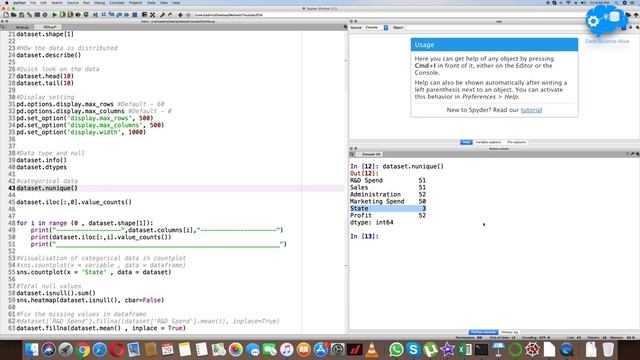Open Finder from the Dock
640x360 pixels.
click(x=32, y=350)
